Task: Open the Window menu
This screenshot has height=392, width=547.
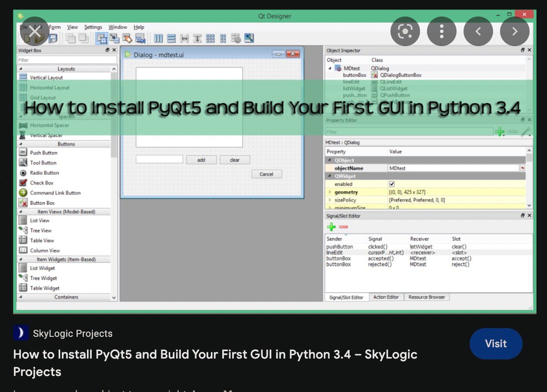Action: 118,27
